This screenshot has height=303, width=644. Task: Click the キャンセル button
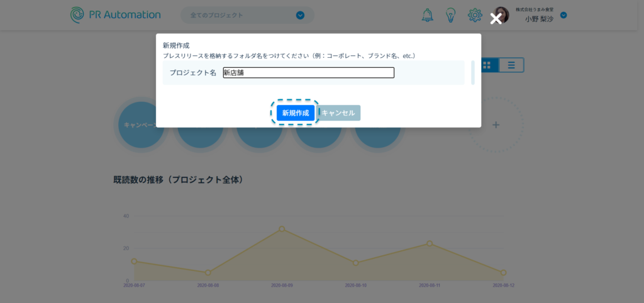[338, 113]
